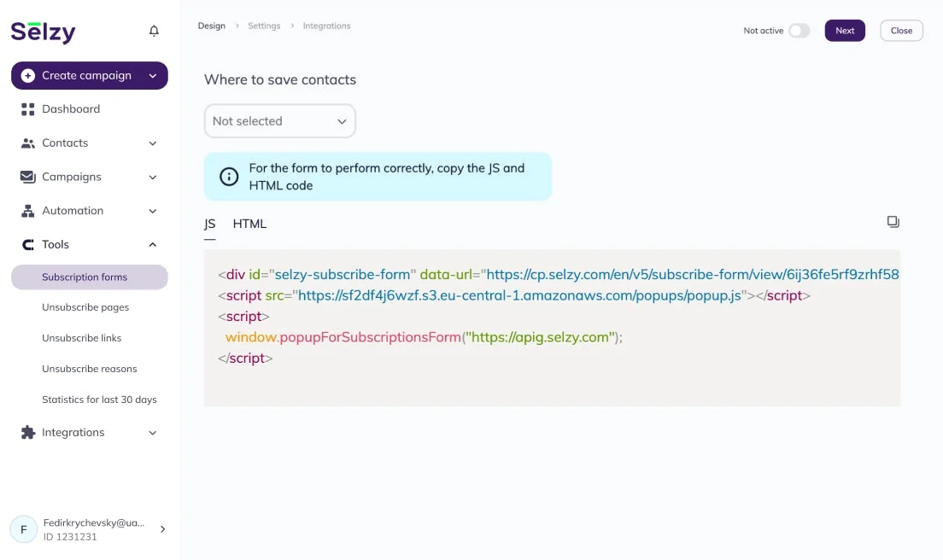Open Statistics for last 30 days
This screenshot has height=560, width=943.
click(x=99, y=400)
